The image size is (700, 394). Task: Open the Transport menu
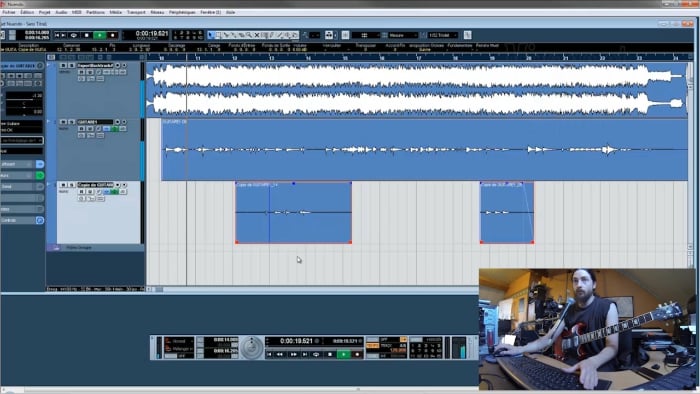click(136, 12)
